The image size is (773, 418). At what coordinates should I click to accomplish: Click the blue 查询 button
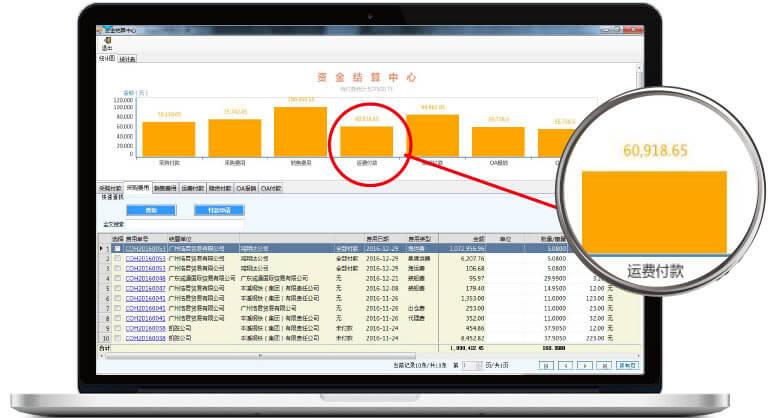pyautogui.click(x=151, y=210)
